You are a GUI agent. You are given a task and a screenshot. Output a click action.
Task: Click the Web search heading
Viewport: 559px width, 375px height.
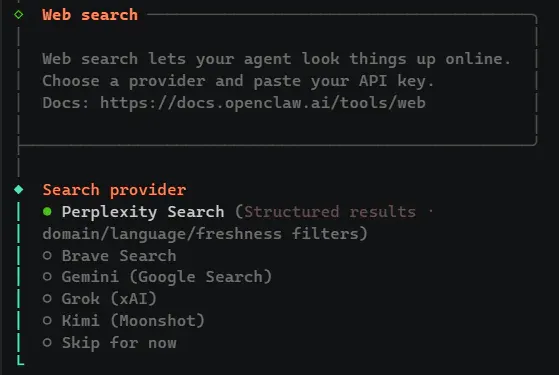pyautogui.click(x=90, y=15)
